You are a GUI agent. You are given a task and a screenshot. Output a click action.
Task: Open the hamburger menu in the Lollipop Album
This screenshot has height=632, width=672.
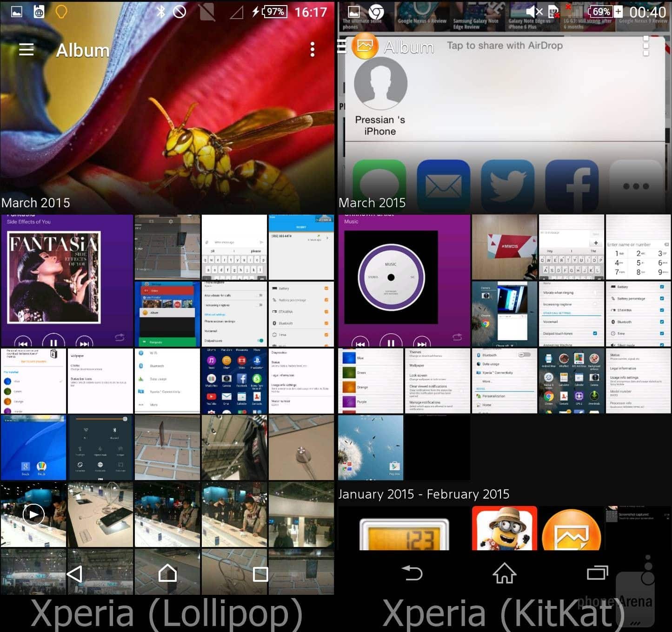[x=26, y=49]
